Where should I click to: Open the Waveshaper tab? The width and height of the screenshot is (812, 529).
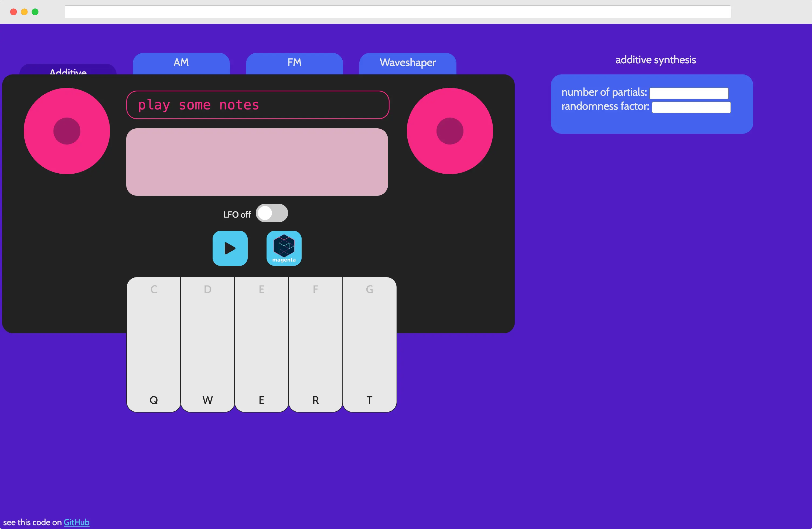(x=407, y=63)
